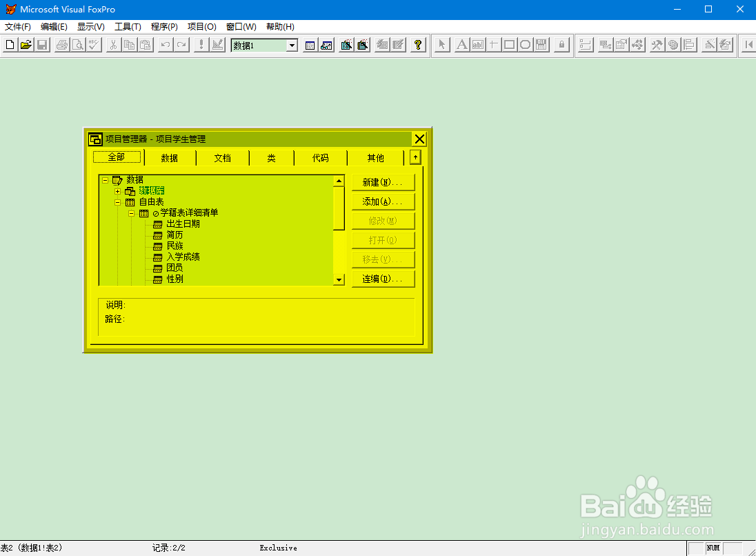This screenshot has height=556, width=756.
Task: Click the ABC Spelling check icon
Action: point(94,46)
